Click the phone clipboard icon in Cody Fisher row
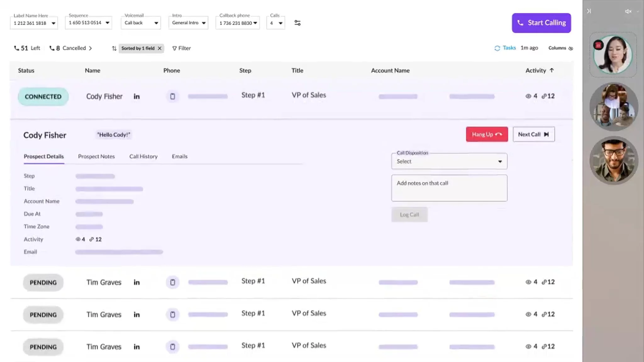The width and height of the screenshot is (644, 362). click(172, 96)
